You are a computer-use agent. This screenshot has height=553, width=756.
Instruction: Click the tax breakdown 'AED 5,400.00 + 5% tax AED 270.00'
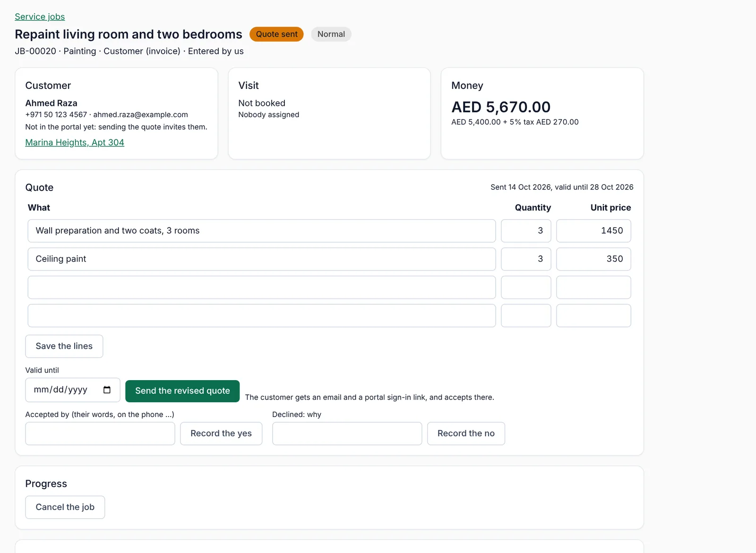point(515,122)
